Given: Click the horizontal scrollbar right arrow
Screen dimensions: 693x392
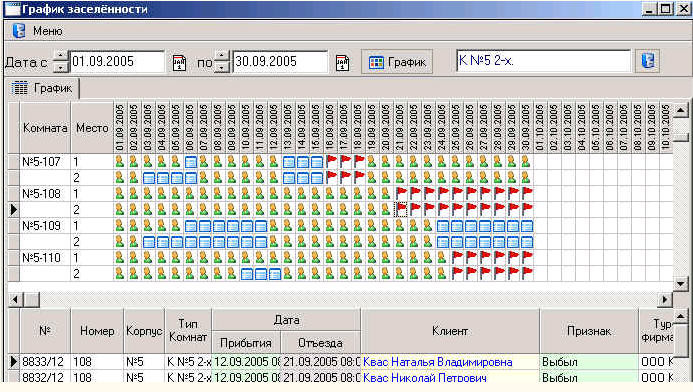Looking at the screenshot, I should [665, 300].
